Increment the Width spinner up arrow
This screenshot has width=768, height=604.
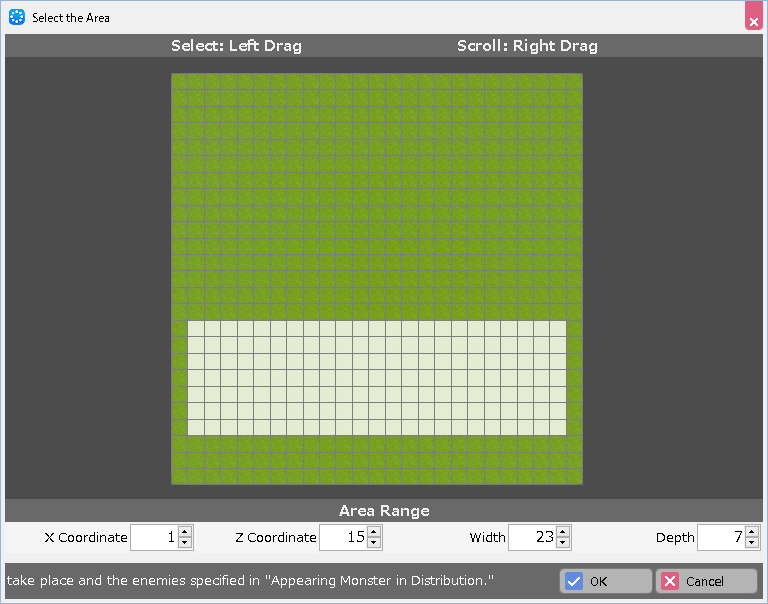563,531
